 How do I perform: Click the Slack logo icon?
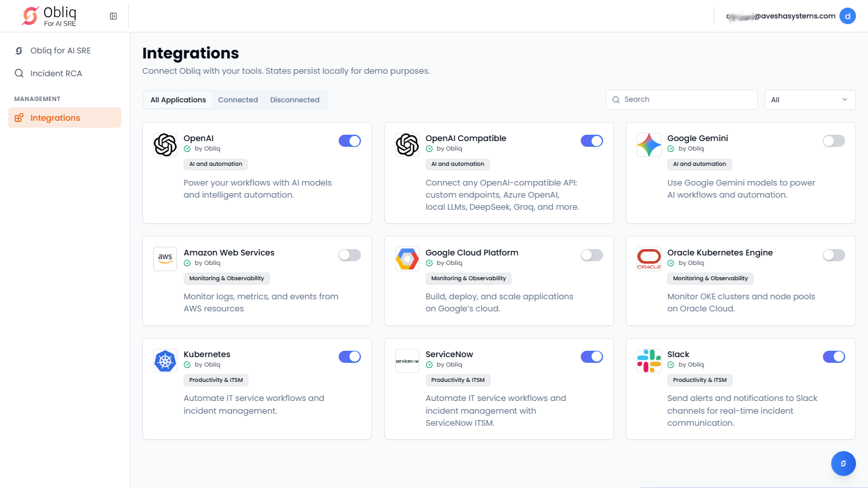[649, 361]
